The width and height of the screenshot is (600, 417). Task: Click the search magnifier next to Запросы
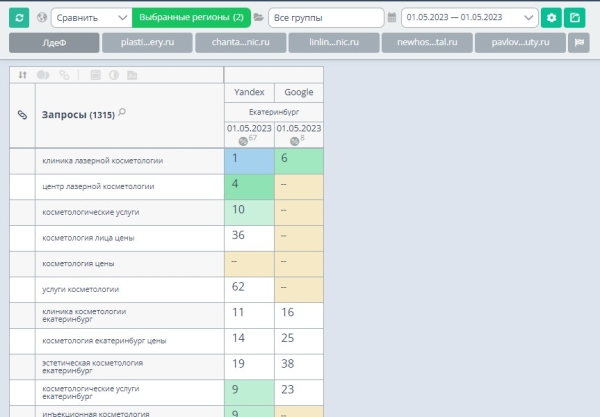coord(122,113)
